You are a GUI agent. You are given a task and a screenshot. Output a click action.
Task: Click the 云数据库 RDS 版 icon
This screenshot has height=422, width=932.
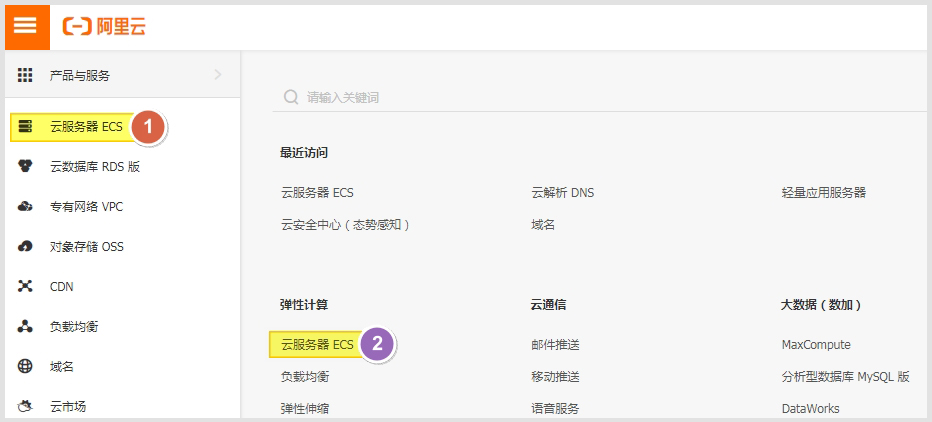(25, 167)
